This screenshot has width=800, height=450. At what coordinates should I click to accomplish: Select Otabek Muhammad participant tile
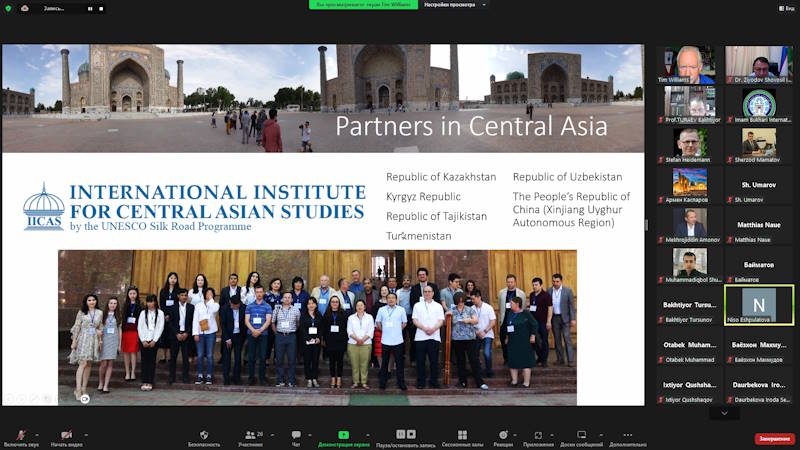click(689, 345)
